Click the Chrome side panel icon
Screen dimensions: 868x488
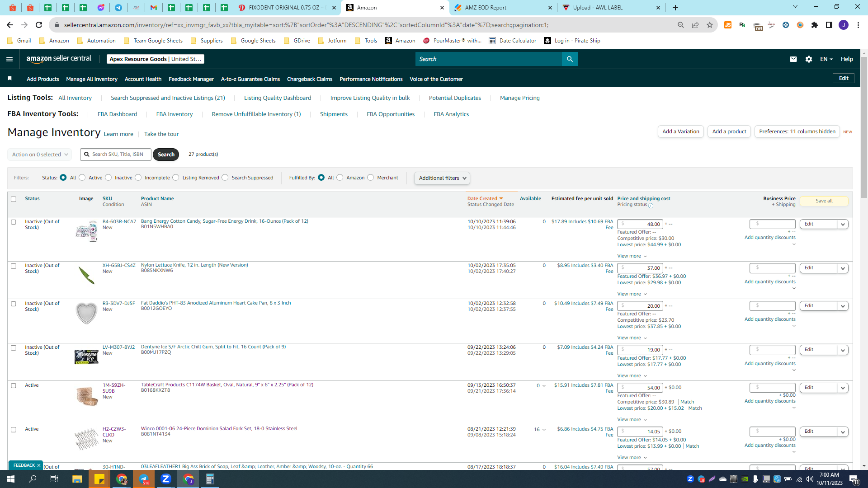tap(829, 25)
